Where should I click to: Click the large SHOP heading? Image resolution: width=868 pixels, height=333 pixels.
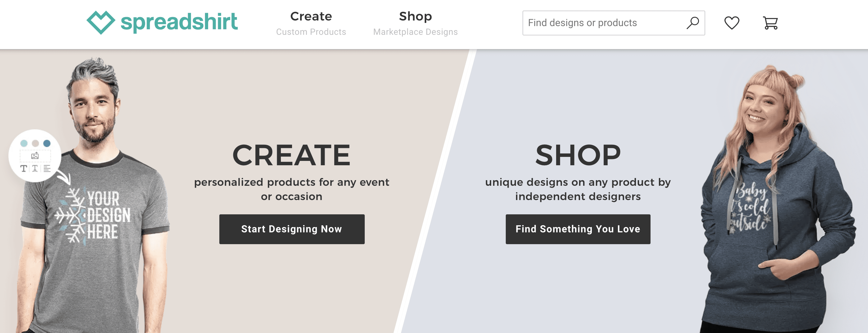coord(578,155)
